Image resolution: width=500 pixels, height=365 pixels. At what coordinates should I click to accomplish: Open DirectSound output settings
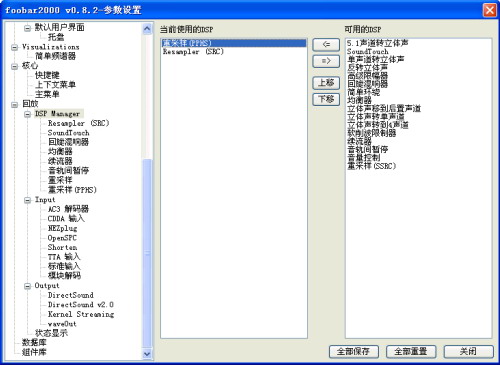(x=71, y=295)
